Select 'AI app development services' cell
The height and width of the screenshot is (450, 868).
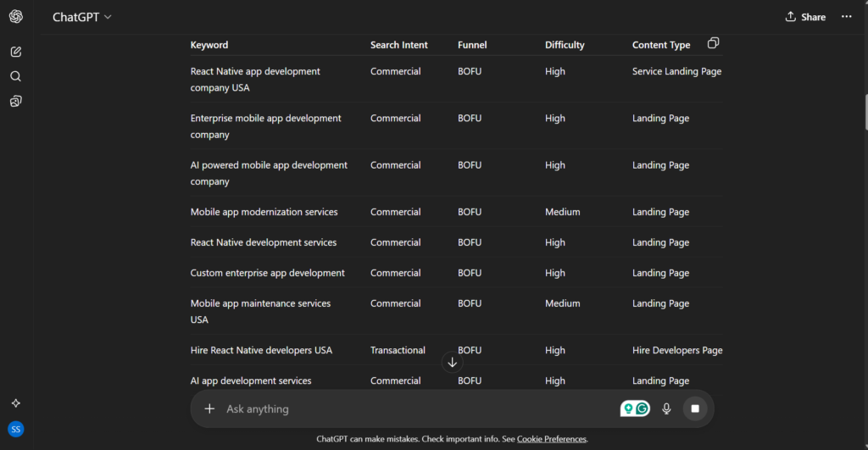(x=251, y=381)
